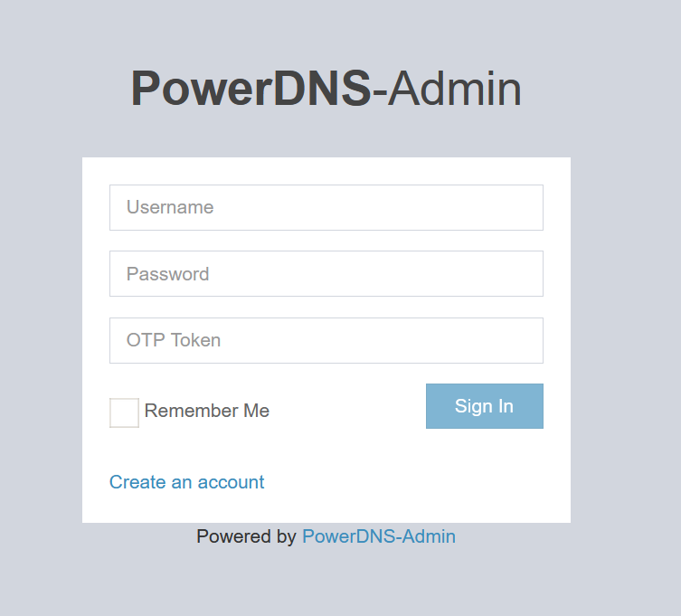Click the PowerDNS-Admin page heading

pos(326,89)
